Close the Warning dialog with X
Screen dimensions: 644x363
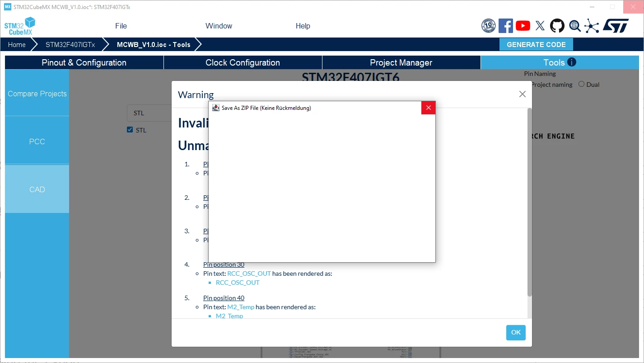point(523,94)
